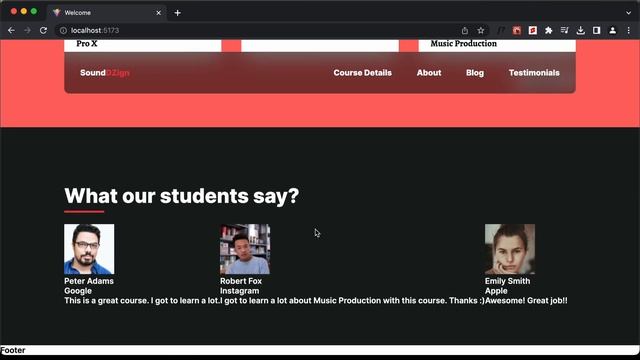This screenshot has width=640, height=360.
Task: Click the name Emily Smith
Action: click(507, 281)
